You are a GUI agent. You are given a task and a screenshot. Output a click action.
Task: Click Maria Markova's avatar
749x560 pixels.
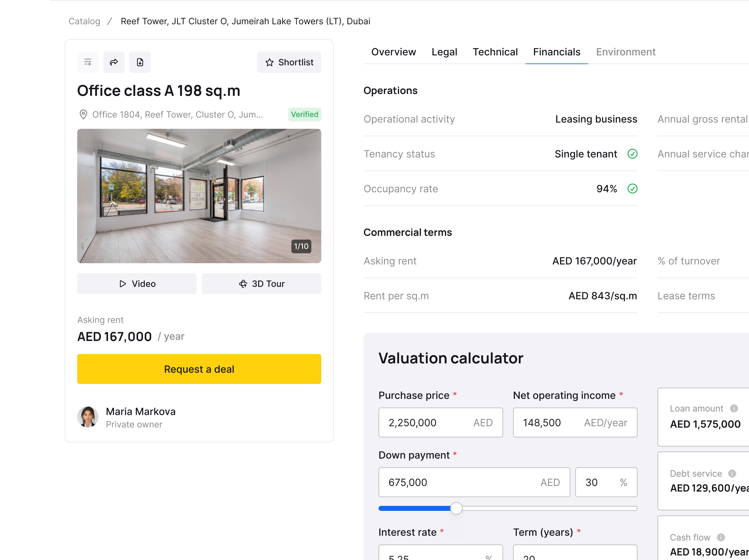pos(88,417)
